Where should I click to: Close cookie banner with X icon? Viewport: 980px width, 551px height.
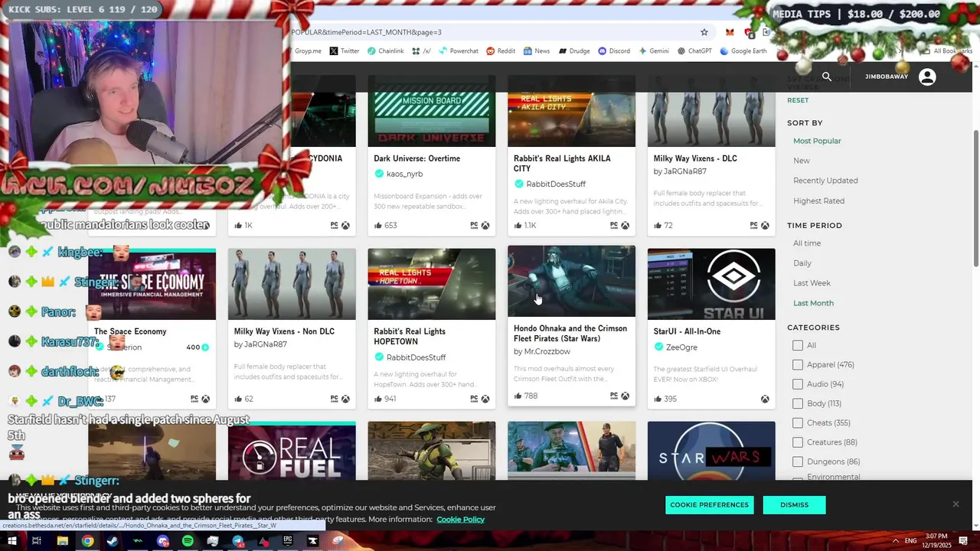(955, 504)
